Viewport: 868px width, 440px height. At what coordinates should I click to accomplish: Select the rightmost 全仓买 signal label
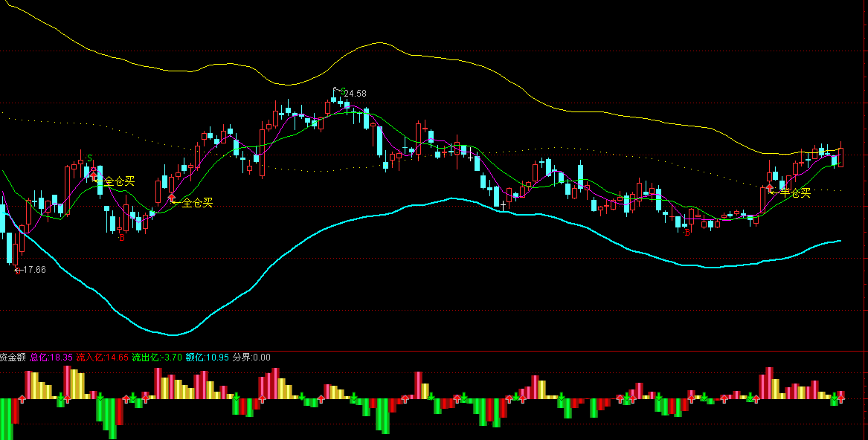pyautogui.click(x=198, y=203)
